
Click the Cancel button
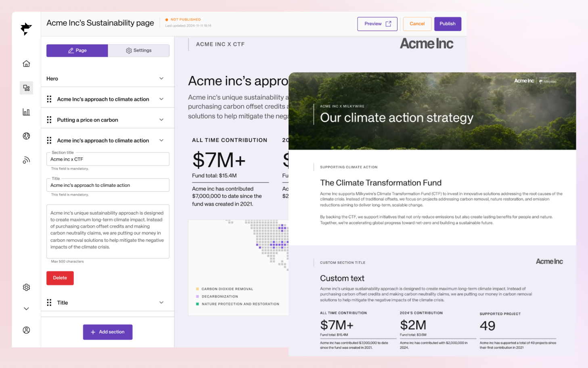pyautogui.click(x=417, y=24)
